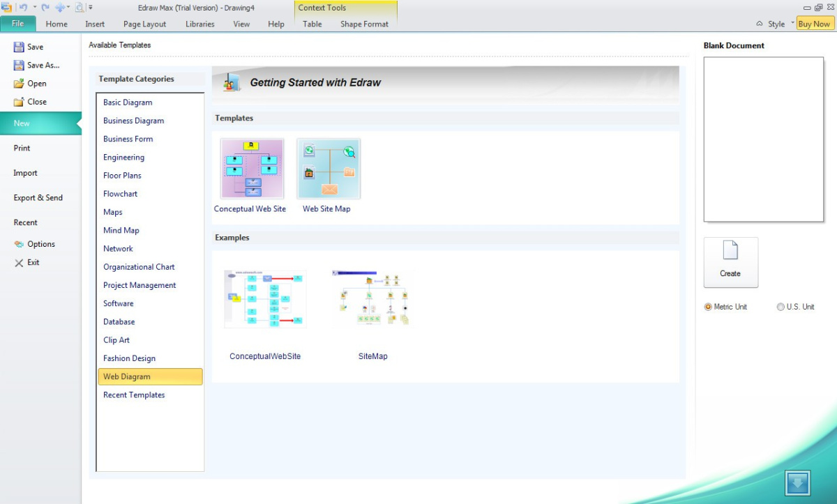Collapse the ribbon with the up chevron
837x504 pixels.
pos(759,24)
